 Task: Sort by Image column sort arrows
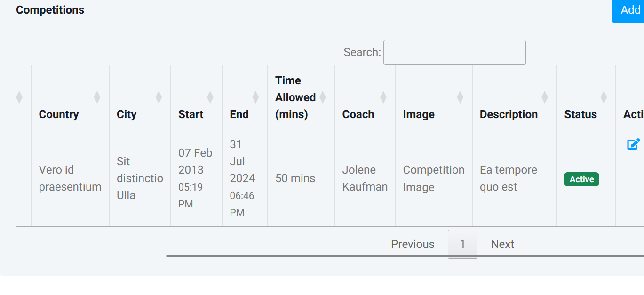point(460,97)
